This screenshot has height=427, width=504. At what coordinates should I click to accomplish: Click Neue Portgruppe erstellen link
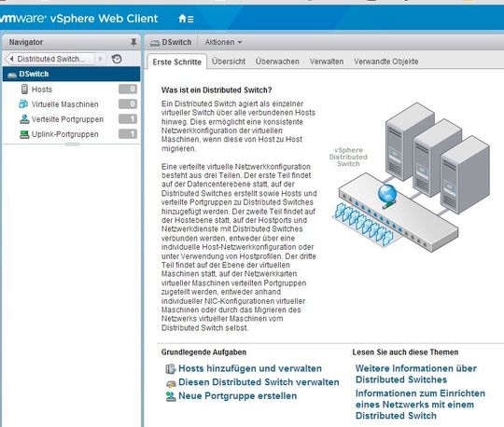pyautogui.click(x=238, y=396)
